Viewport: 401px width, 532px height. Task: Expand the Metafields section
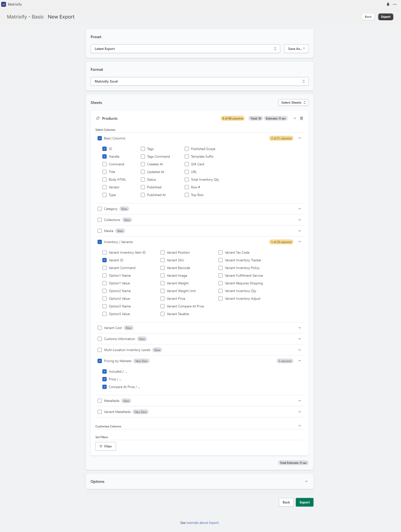pyautogui.click(x=299, y=401)
